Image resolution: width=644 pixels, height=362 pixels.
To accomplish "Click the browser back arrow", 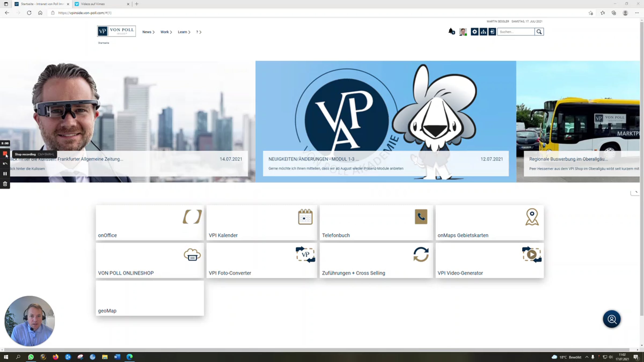I will point(7,13).
